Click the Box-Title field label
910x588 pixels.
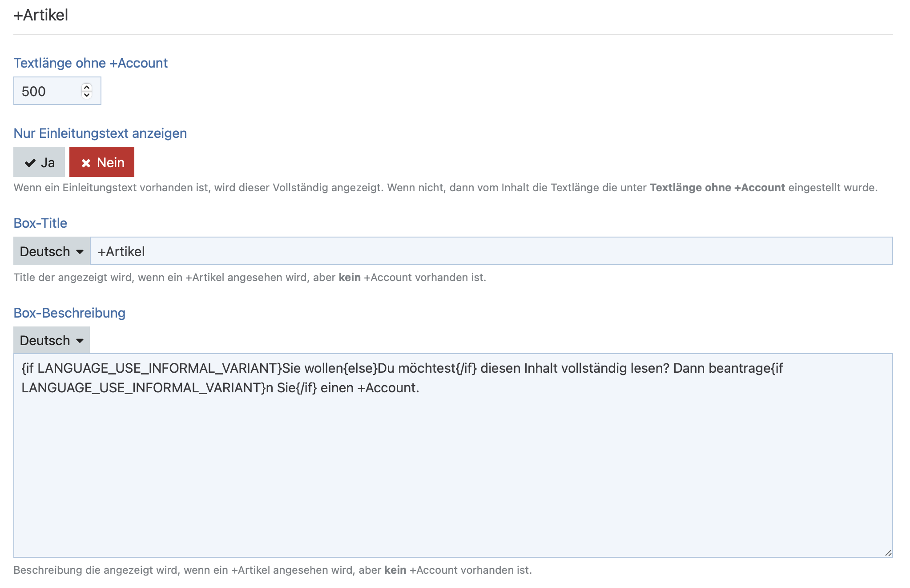40,223
